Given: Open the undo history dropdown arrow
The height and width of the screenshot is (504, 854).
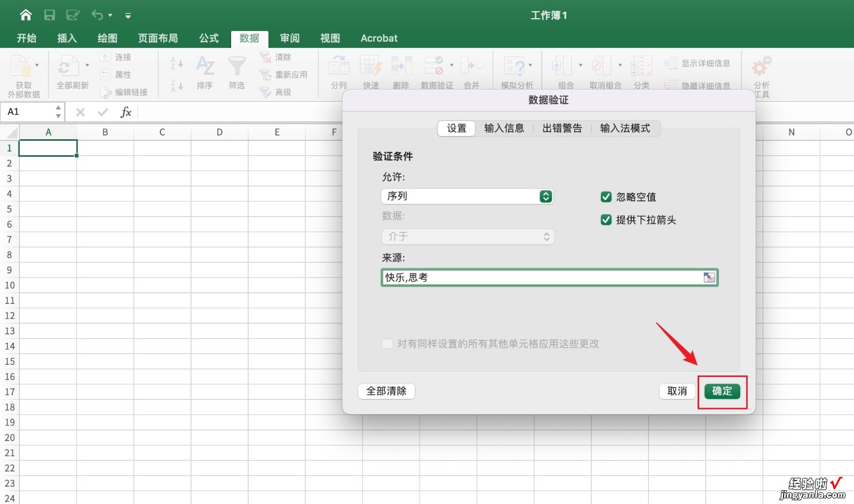Looking at the screenshot, I should pos(110,15).
